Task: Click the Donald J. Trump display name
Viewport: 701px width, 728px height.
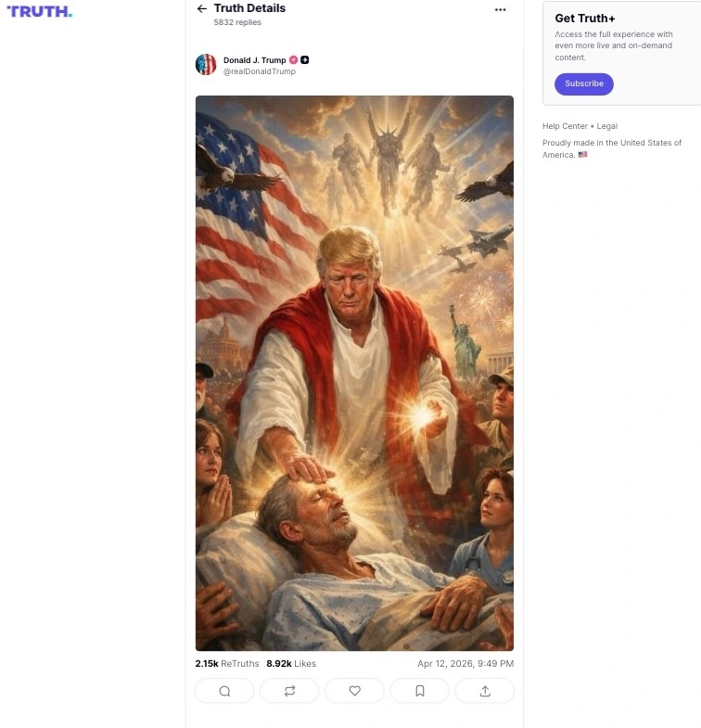Action: (x=254, y=60)
